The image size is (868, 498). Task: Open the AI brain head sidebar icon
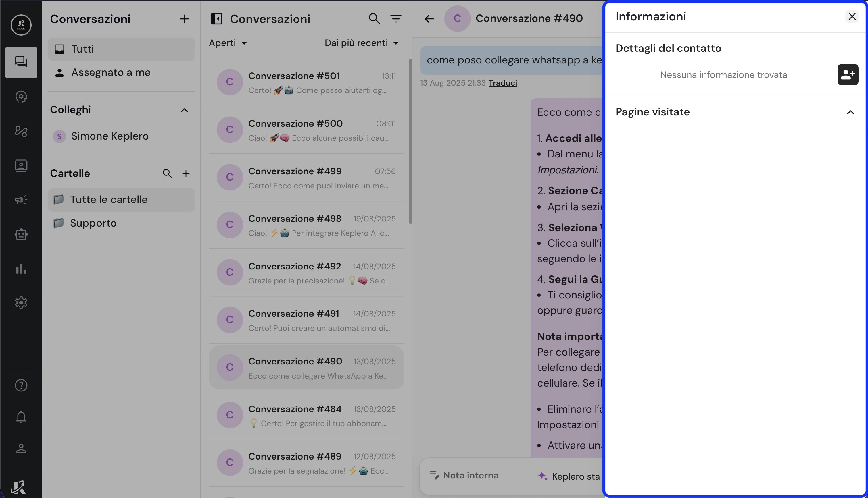point(21,97)
